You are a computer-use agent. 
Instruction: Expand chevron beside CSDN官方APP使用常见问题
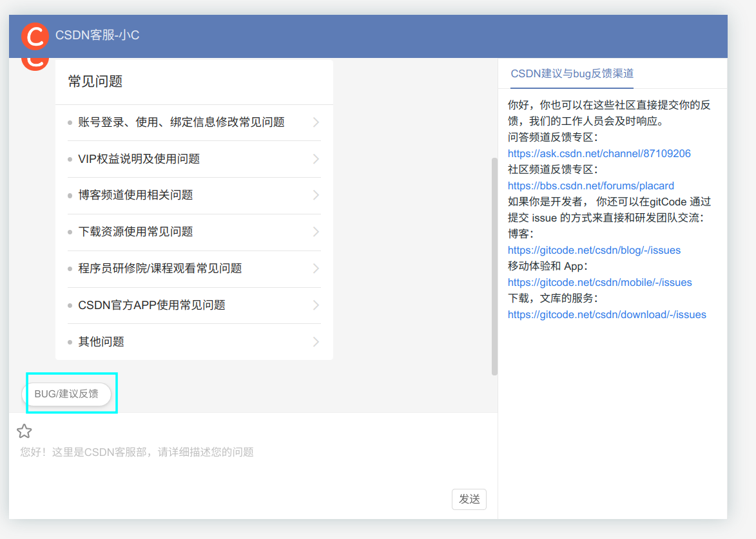(316, 305)
